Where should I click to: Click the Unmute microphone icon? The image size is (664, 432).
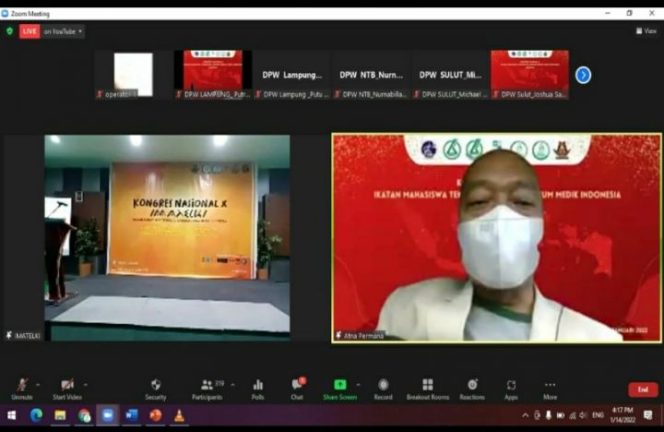[22, 385]
